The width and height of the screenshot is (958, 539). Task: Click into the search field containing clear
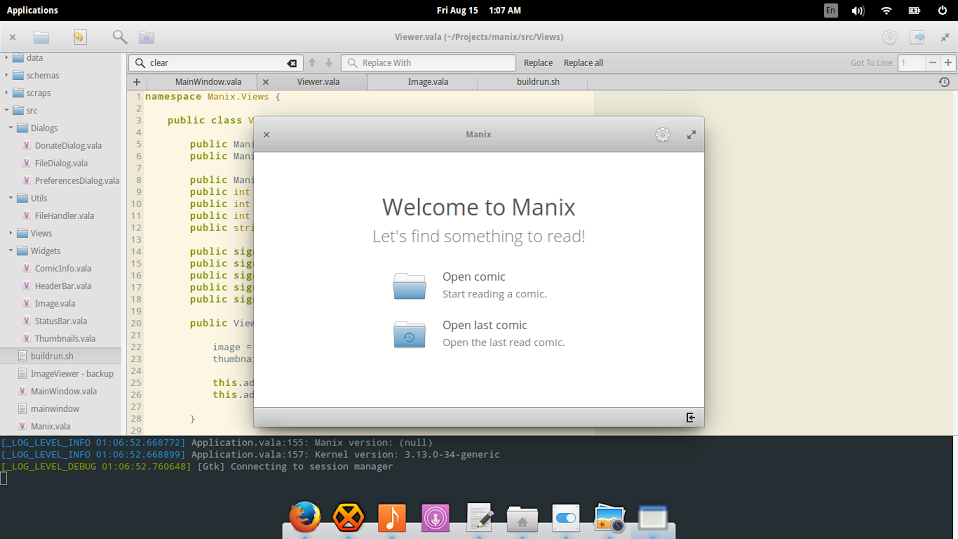point(214,63)
